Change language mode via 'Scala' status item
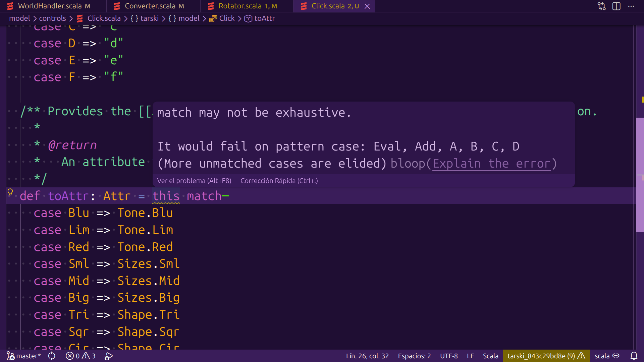The width and height of the screenshot is (644, 362). click(490, 356)
